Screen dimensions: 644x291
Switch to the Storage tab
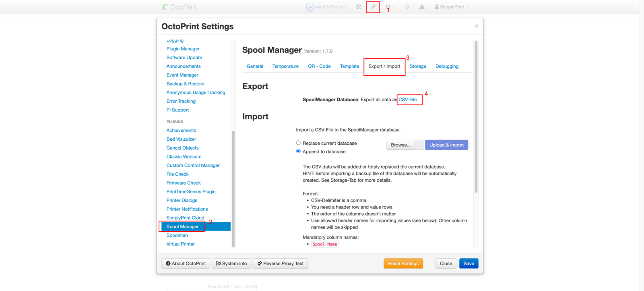click(x=418, y=67)
